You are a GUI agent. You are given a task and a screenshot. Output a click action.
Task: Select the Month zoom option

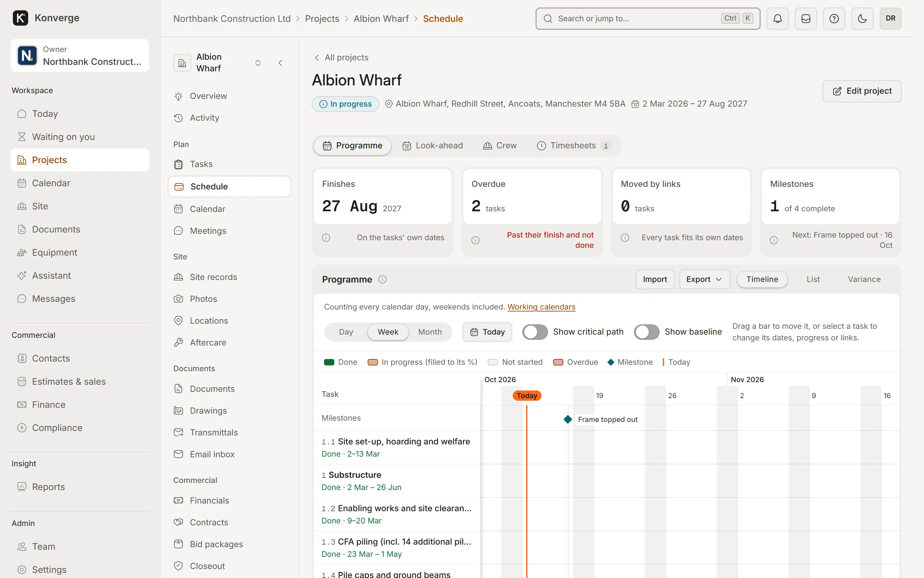(x=430, y=332)
